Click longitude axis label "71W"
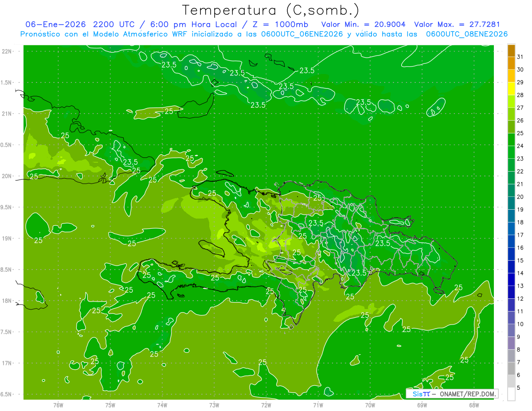Viewport: 532px width, 411px height. click(318, 405)
